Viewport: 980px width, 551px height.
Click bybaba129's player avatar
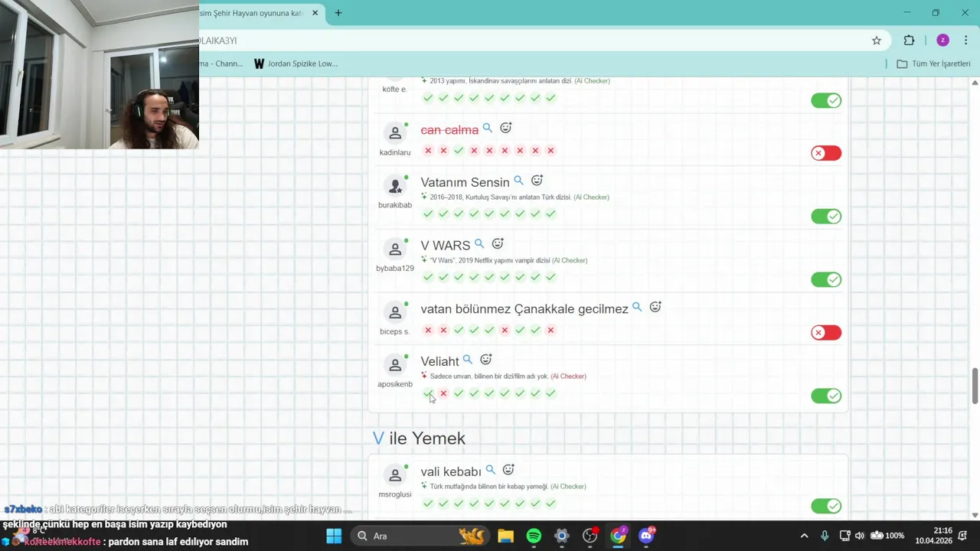(395, 249)
